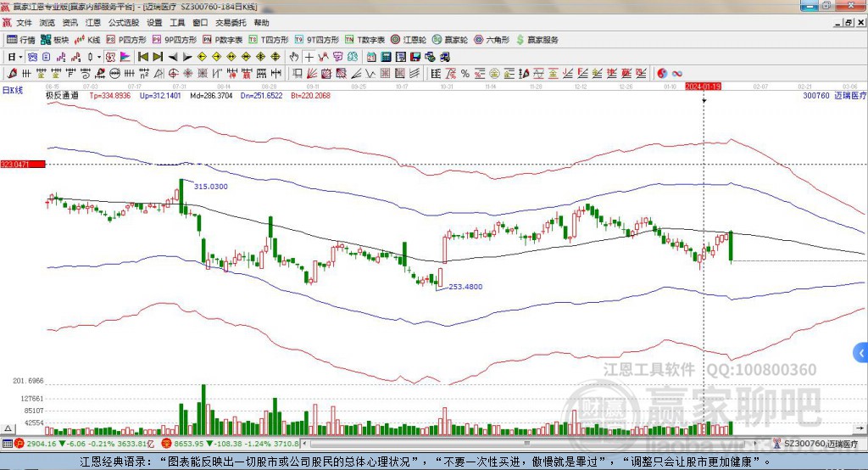Click the 300760 迈瑞医疗 stock label
Screen dimensions: 868x470
tap(835, 95)
